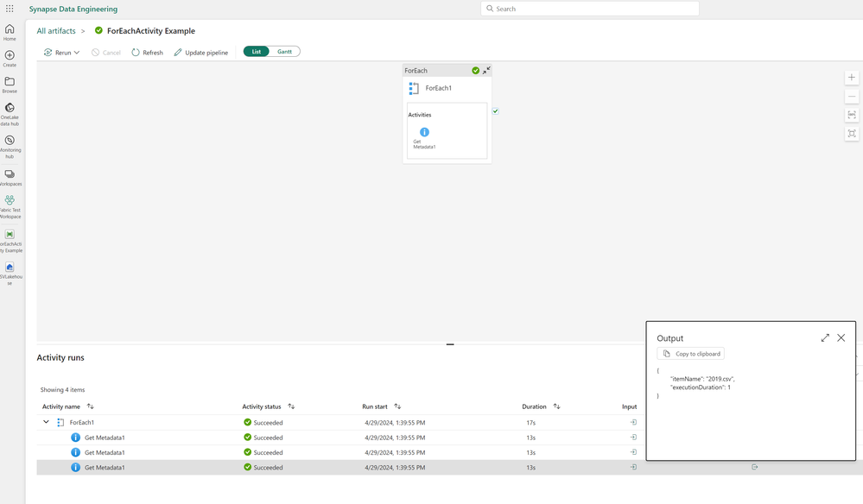
Task: Click the Succeeded status of ForEach1
Action: tap(263, 423)
